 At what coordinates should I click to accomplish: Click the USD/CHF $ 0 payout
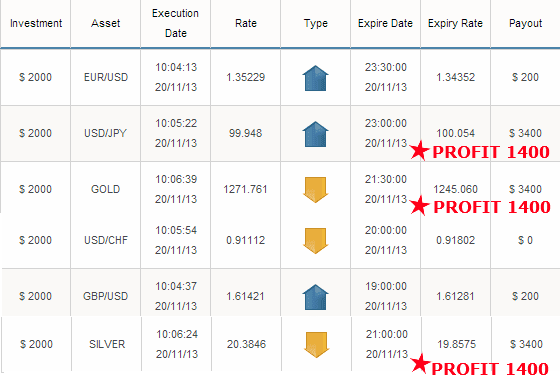point(525,240)
